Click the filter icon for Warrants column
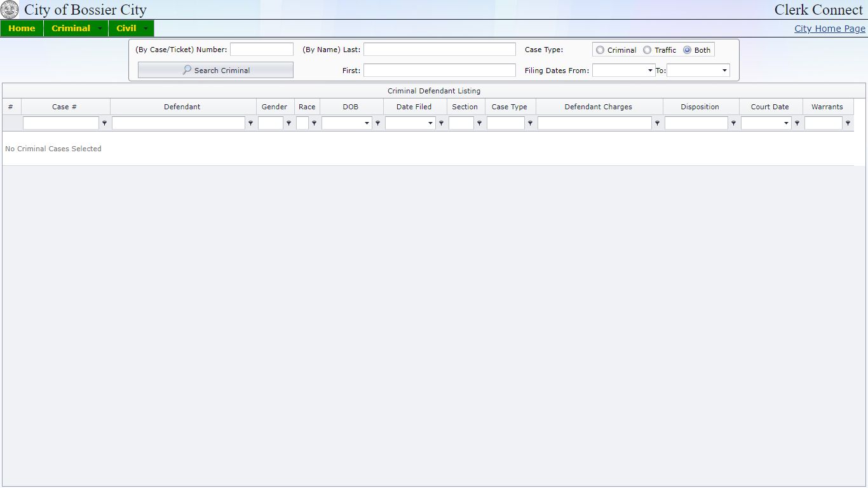 848,123
